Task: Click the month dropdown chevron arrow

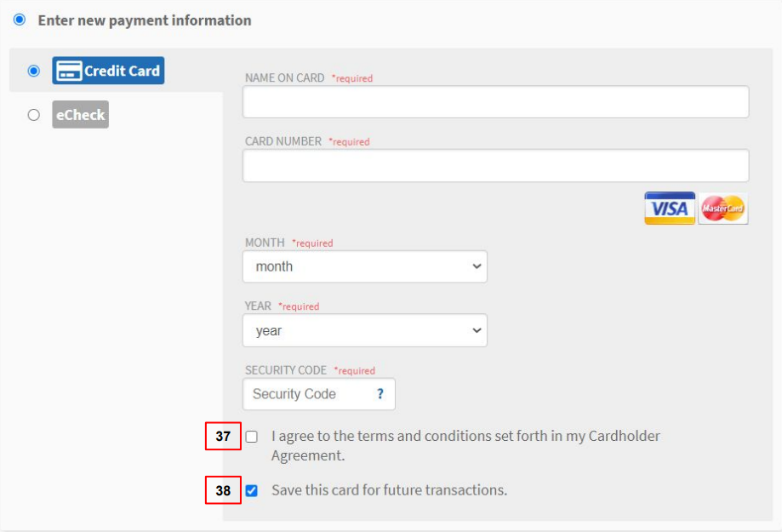Action: (477, 266)
